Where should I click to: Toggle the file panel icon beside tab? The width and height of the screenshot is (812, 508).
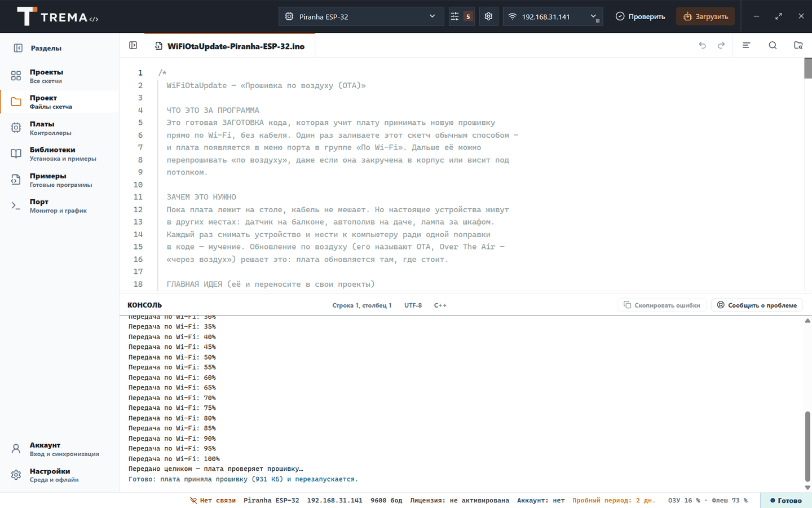point(133,45)
